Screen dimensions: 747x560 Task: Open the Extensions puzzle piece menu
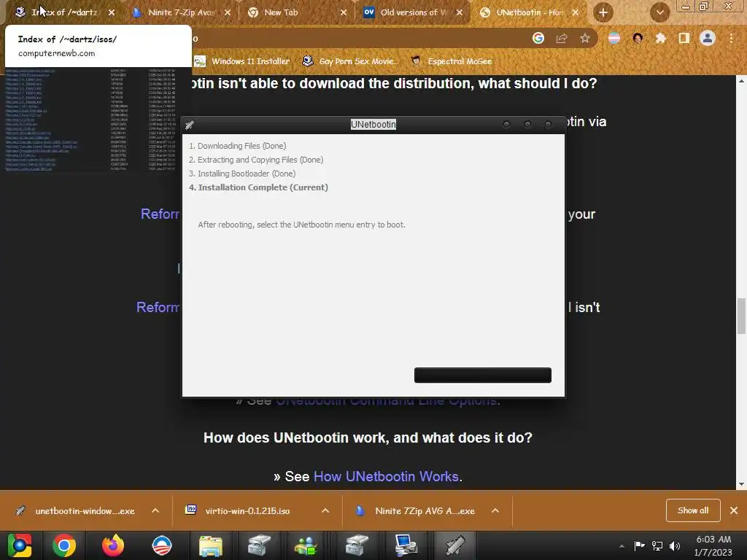[x=660, y=38]
